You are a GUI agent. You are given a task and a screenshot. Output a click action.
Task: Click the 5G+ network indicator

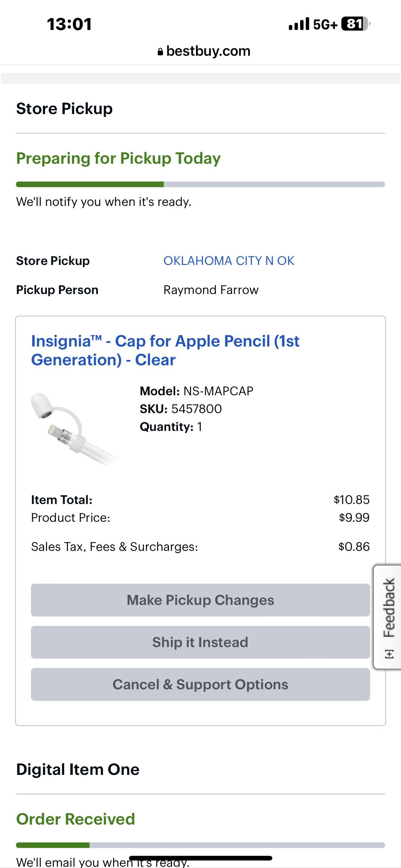coord(324,24)
